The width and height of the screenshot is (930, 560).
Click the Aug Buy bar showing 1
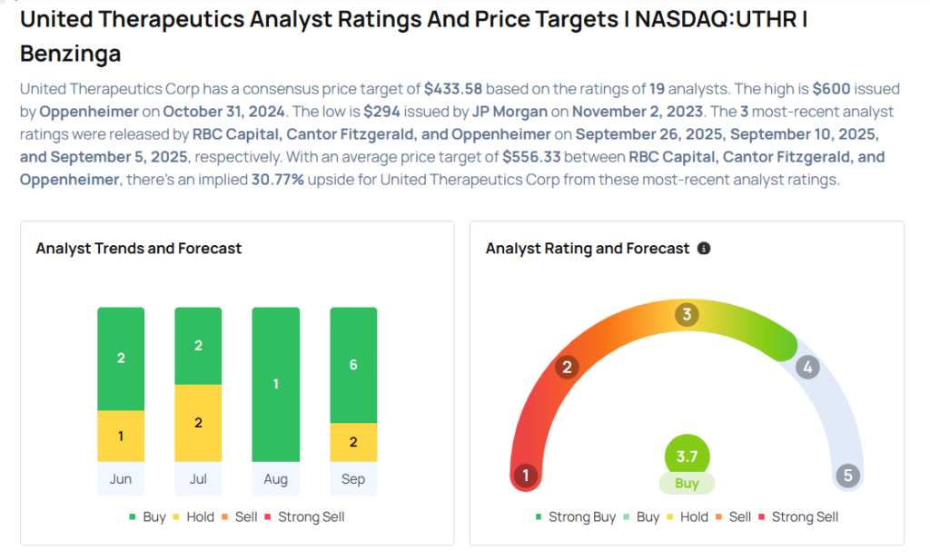(275, 384)
